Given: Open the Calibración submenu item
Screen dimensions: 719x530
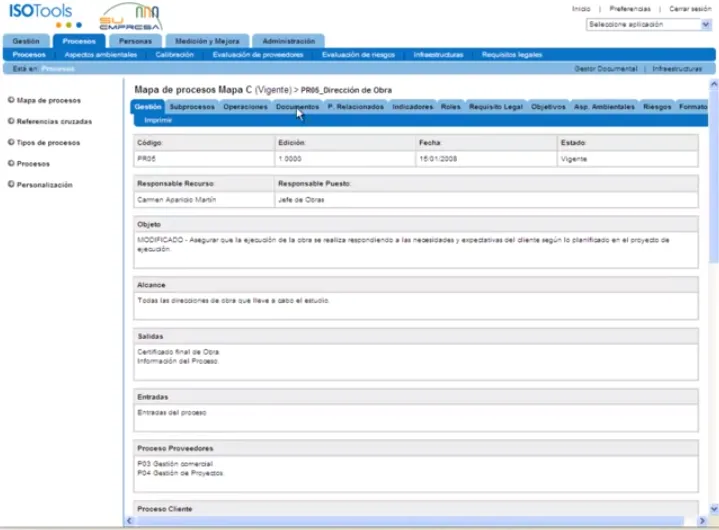Looking at the screenshot, I should click(x=174, y=55).
